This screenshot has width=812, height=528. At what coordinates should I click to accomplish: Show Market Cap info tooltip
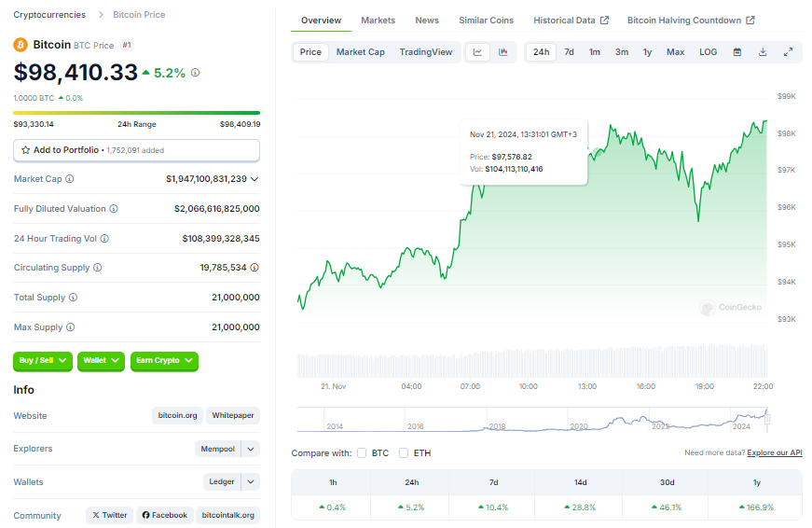(x=69, y=179)
